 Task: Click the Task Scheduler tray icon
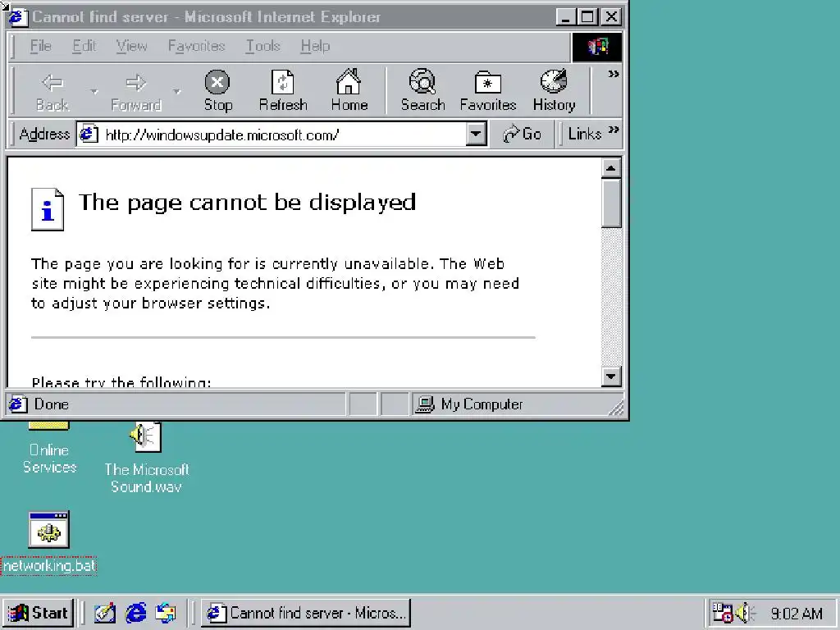(x=722, y=612)
